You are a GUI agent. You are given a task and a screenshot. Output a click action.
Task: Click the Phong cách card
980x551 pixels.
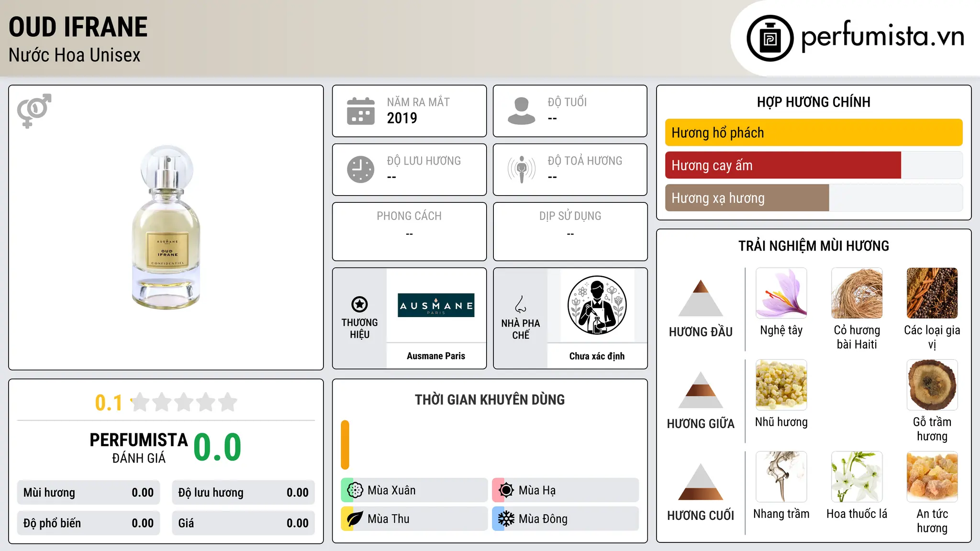pos(409,231)
